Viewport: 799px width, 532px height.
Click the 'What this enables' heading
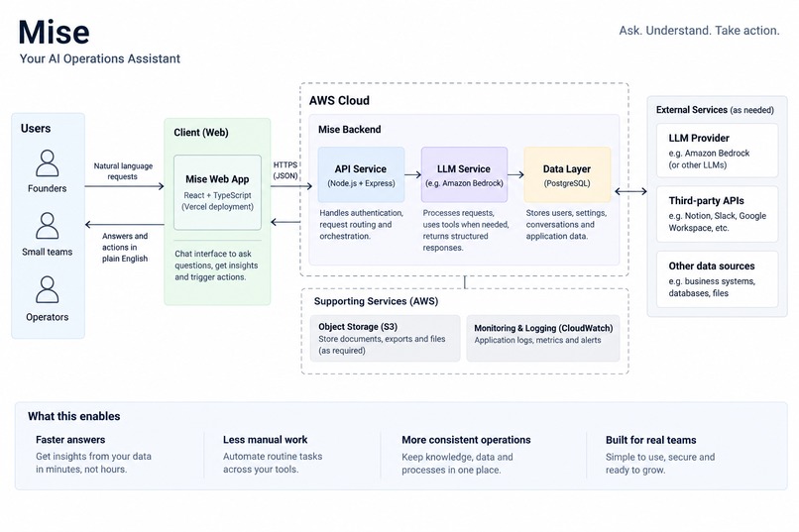click(x=74, y=416)
